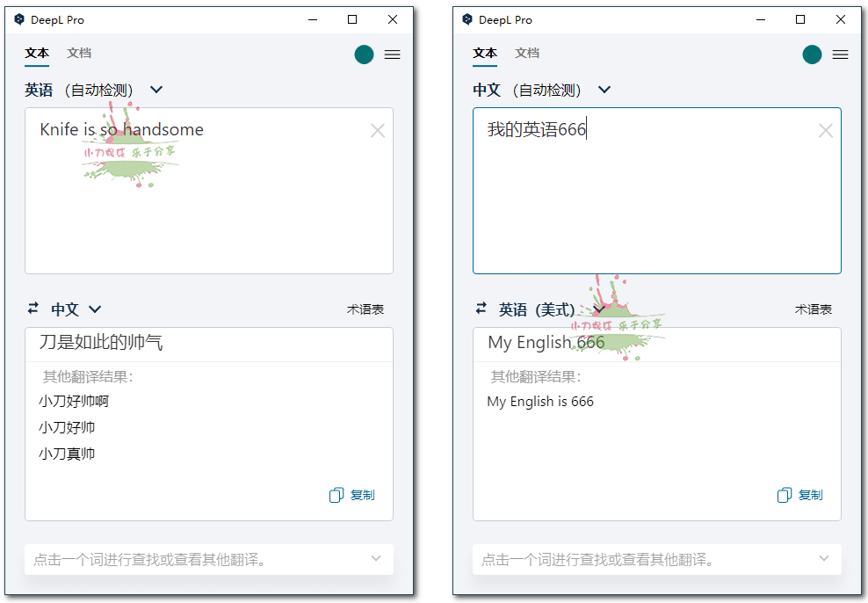Open the 术语表 glossary link
The image size is (868, 603).
(x=365, y=309)
